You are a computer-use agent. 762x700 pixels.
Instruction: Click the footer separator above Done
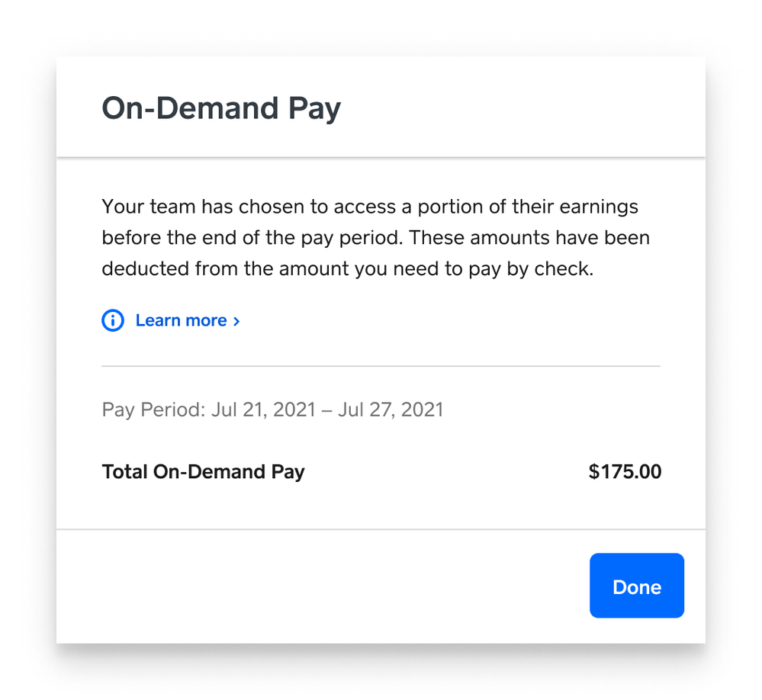[x=381, y=528]
